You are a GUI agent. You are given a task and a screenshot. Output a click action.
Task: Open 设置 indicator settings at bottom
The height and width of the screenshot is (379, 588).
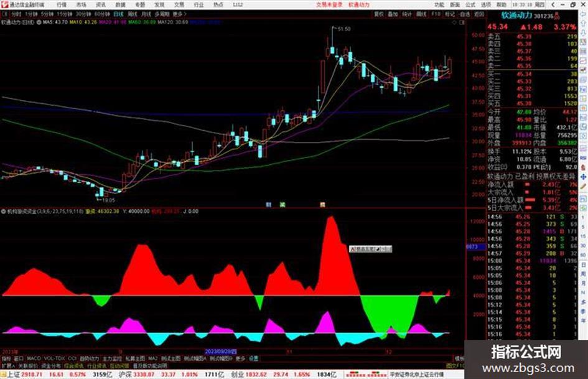253,358
